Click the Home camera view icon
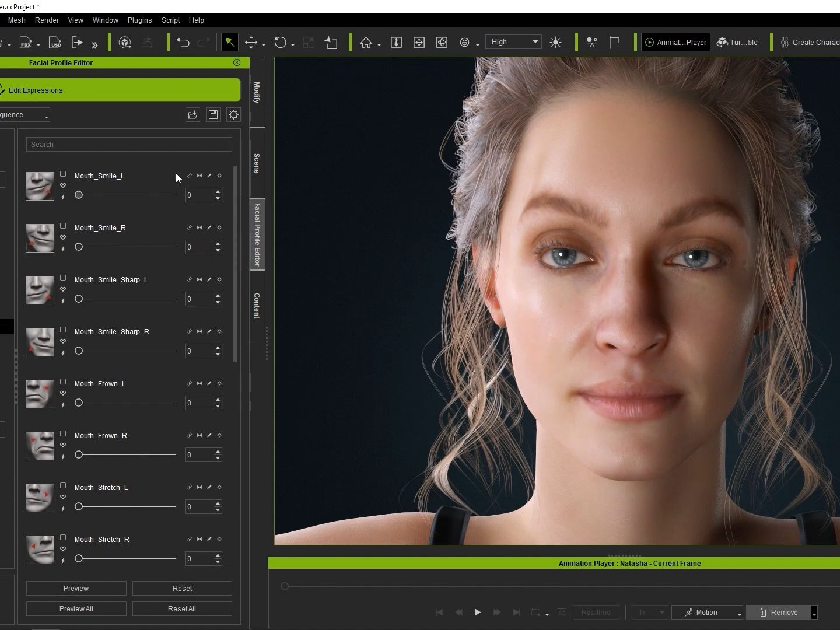The width and height of the screenshot is (840, 630). 366,43
